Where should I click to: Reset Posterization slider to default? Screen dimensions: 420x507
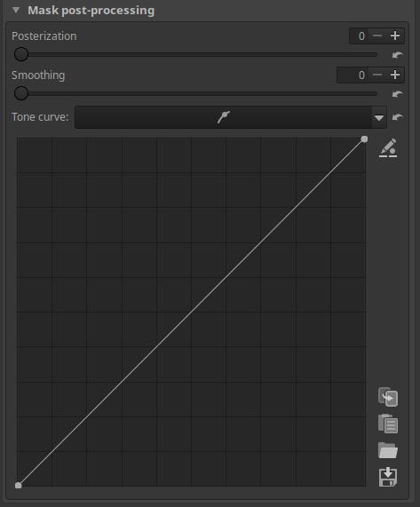[x=397, y=55]
